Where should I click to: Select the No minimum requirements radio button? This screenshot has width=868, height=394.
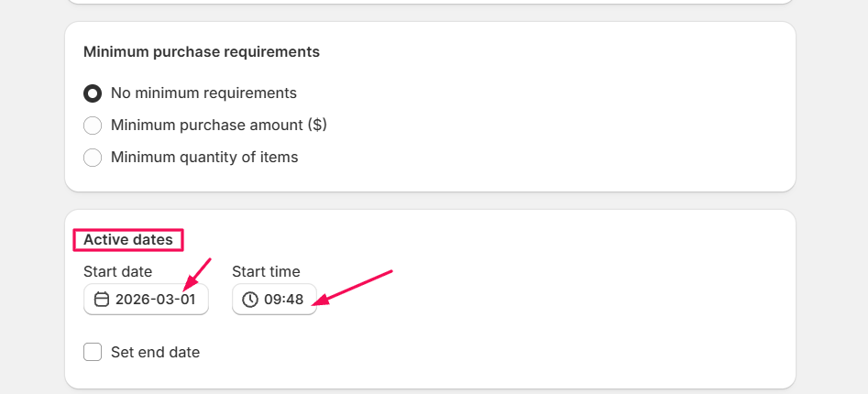tap(93, 93)
